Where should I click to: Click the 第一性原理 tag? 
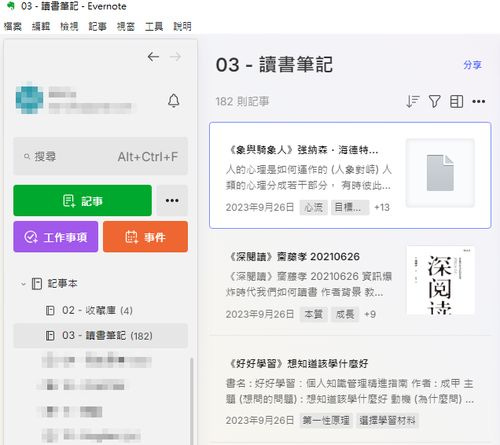pyautogui.click(x=326, y=421)
